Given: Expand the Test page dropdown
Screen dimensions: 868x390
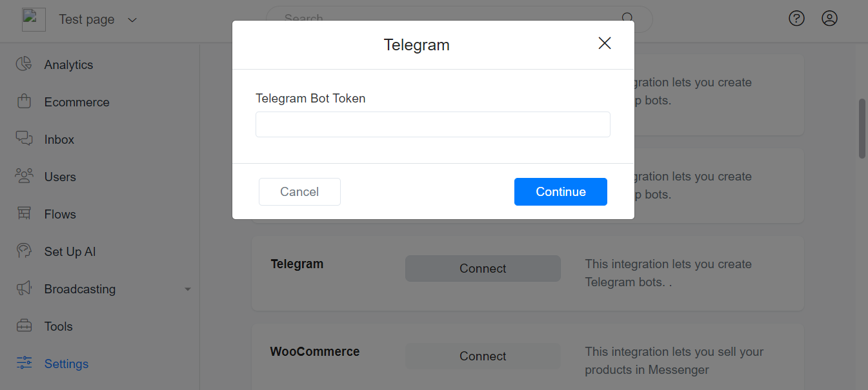Looking at the screenshot, I should [x=132, y=20].
